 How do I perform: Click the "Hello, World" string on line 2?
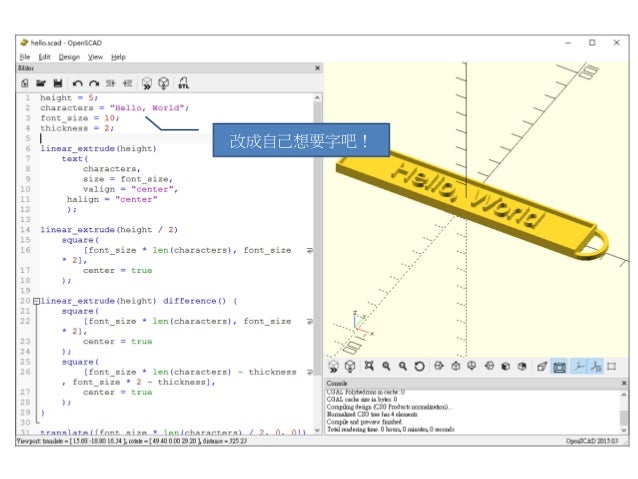[148, 108]
